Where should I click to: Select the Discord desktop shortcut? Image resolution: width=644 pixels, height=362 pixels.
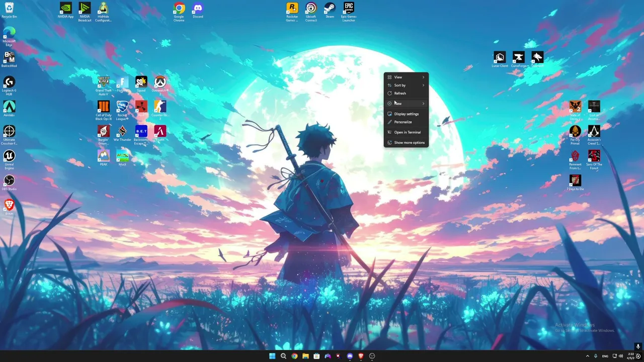point(198,10)
